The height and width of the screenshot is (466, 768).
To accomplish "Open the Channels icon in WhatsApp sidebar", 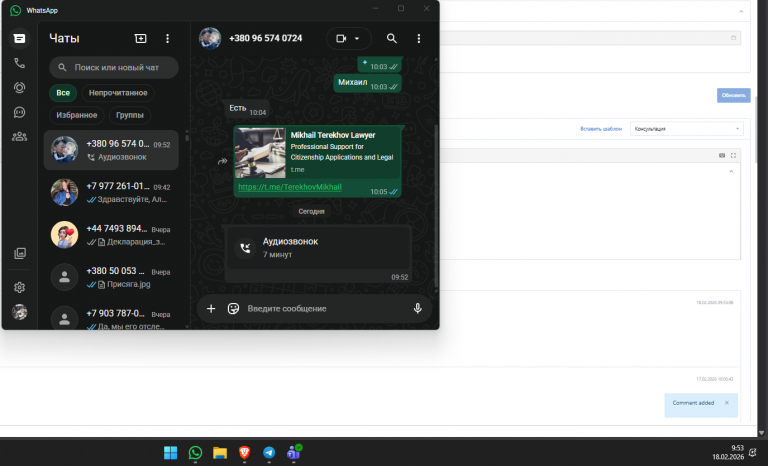I will [x=19, y=112].
